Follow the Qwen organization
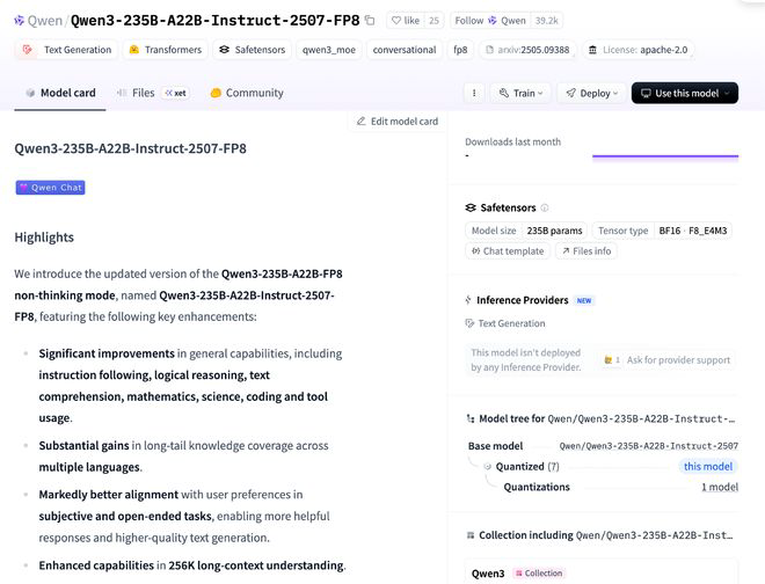The width and height of the screenshot is (765, 584). [x=506, y=20]
